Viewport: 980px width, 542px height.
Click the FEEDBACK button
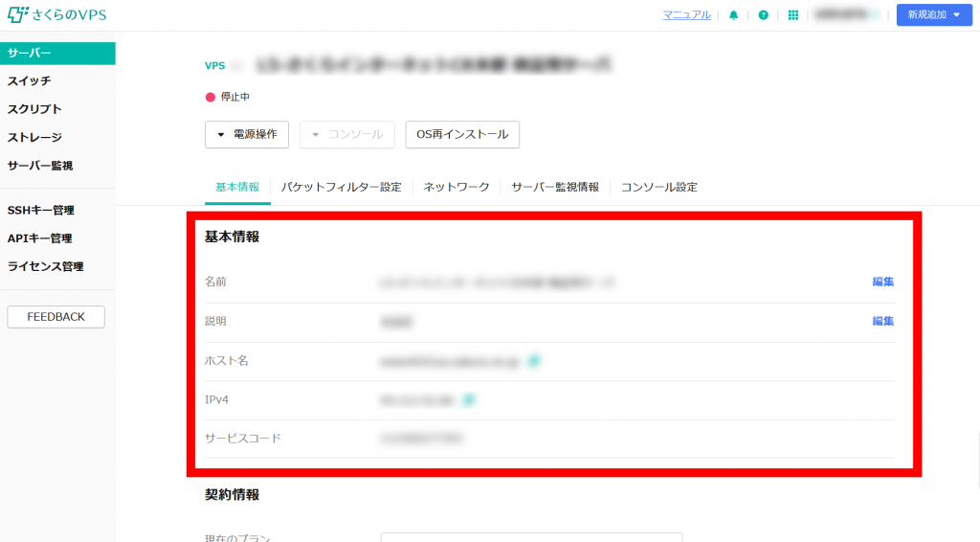56,317
